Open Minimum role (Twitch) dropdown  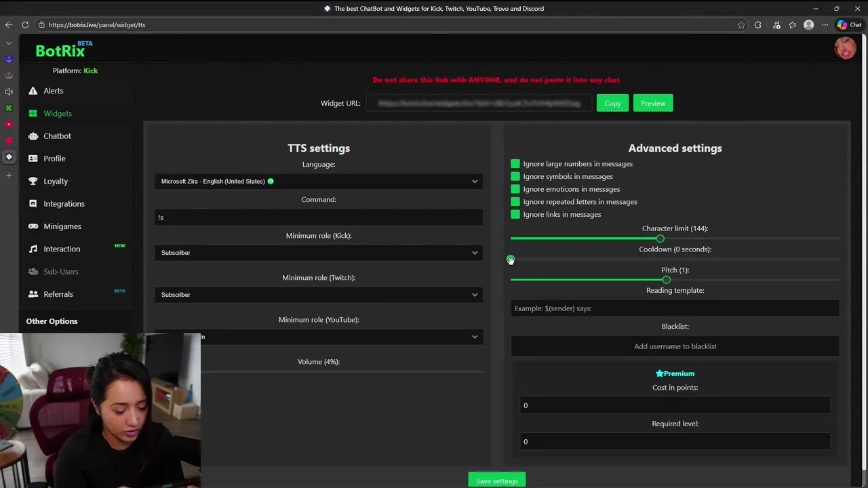tap(319, 295)
